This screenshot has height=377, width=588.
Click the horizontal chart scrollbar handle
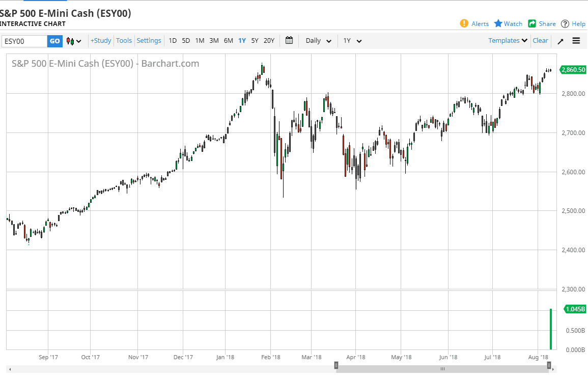point(442,369)
